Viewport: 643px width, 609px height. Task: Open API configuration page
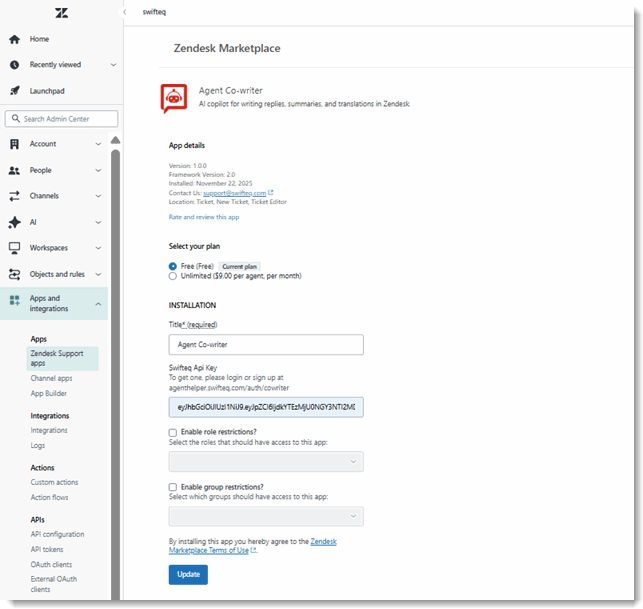pos(57,534)
